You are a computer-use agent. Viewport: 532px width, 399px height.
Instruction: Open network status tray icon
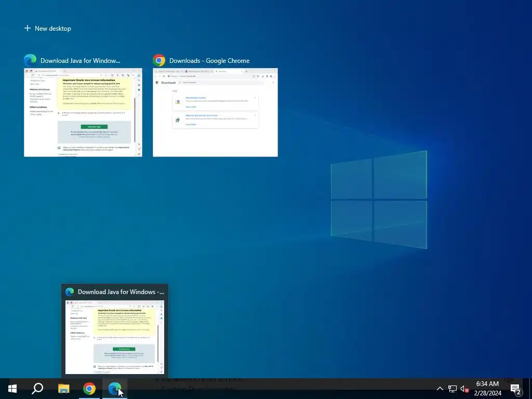pyautogui.click(x=453, y=389)
